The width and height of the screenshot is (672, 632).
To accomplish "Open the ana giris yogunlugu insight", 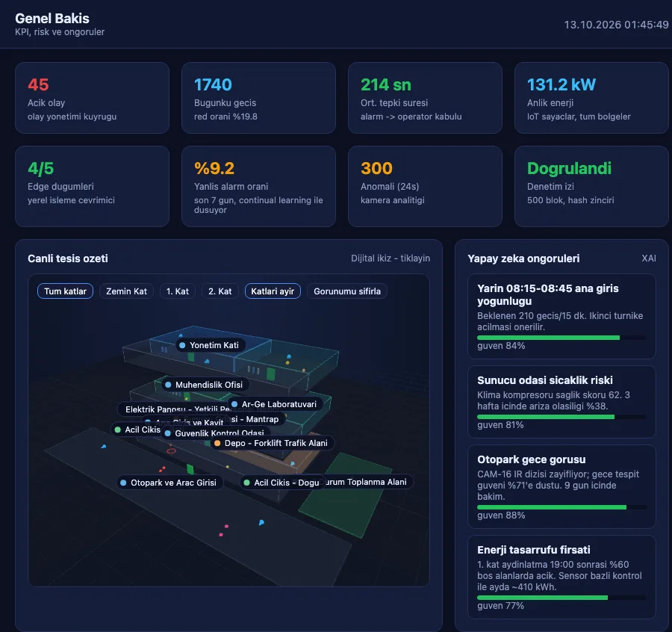I will pos(561,317).
